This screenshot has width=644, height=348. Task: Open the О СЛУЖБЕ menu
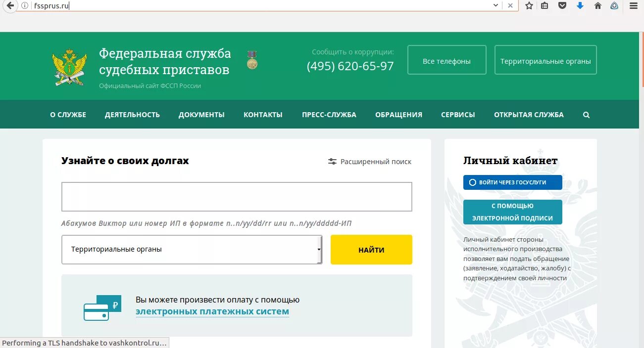(68, 115)
